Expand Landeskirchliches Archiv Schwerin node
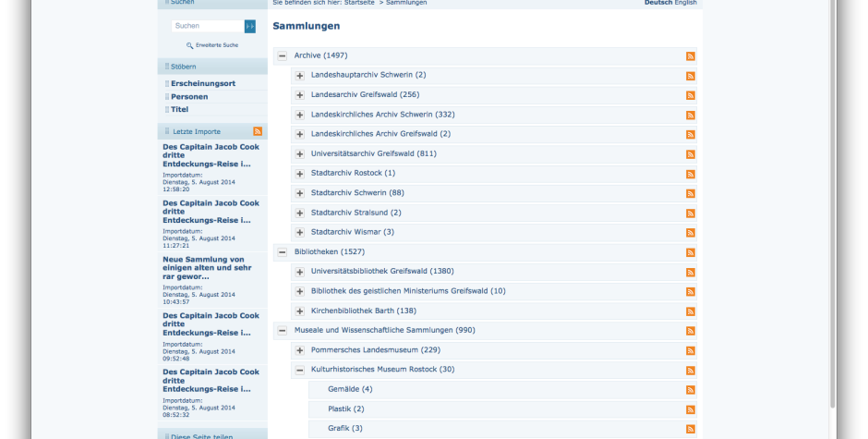 299,115
